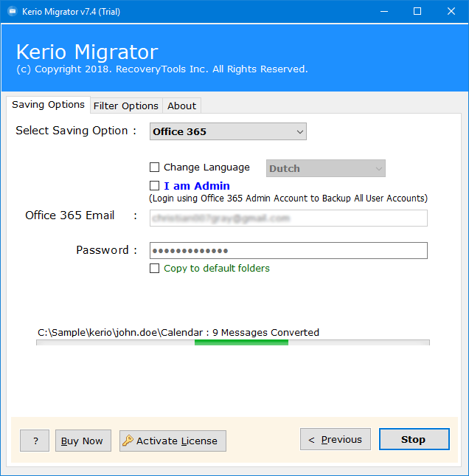Stop the conversion with the Stop button
The width and height of the screenshot is (469, 476).
(414, 439)
